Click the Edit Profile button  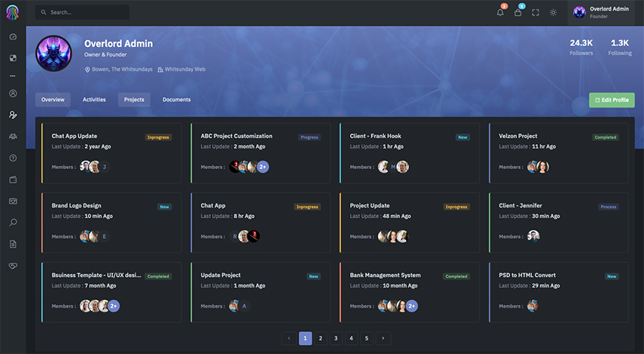pyautogui.click(x=611, y=100)
